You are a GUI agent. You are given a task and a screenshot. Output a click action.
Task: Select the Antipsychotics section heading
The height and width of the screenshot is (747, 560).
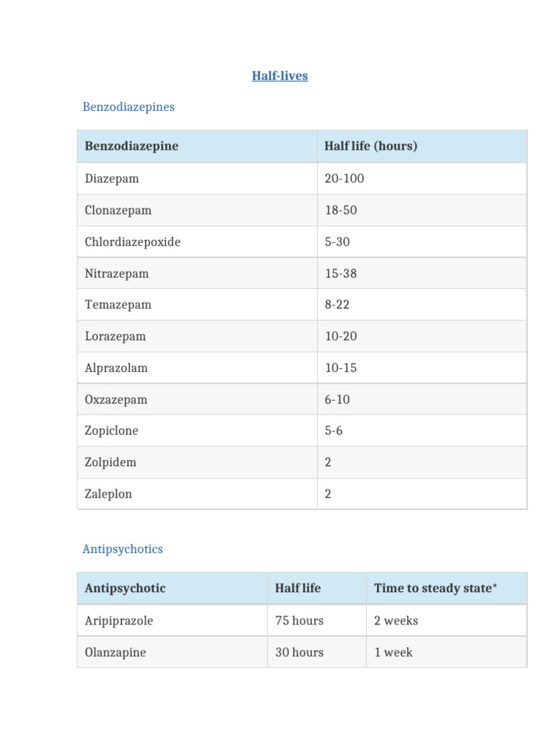(122, 549)
